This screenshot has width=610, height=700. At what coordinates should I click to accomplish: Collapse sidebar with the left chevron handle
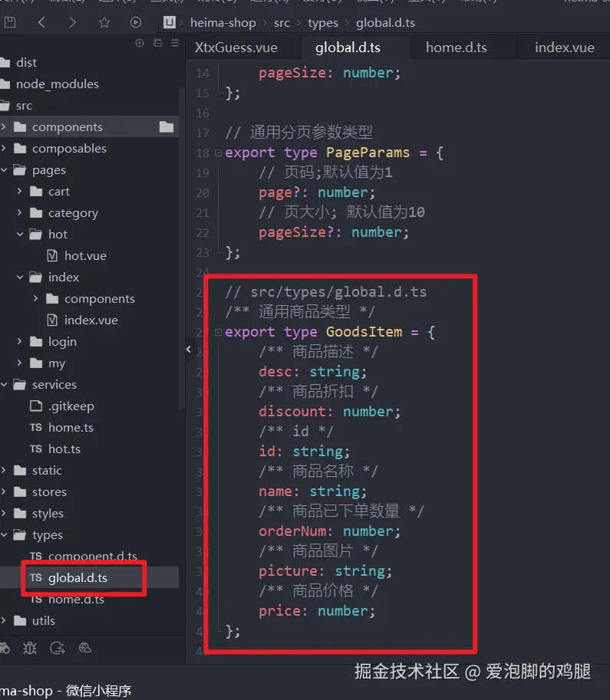click(188, 350)
